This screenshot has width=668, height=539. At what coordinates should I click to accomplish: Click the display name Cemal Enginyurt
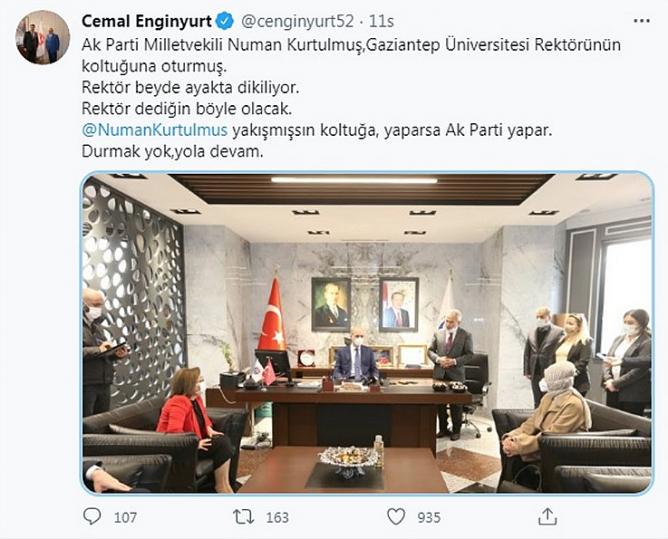tap(147, 21)
